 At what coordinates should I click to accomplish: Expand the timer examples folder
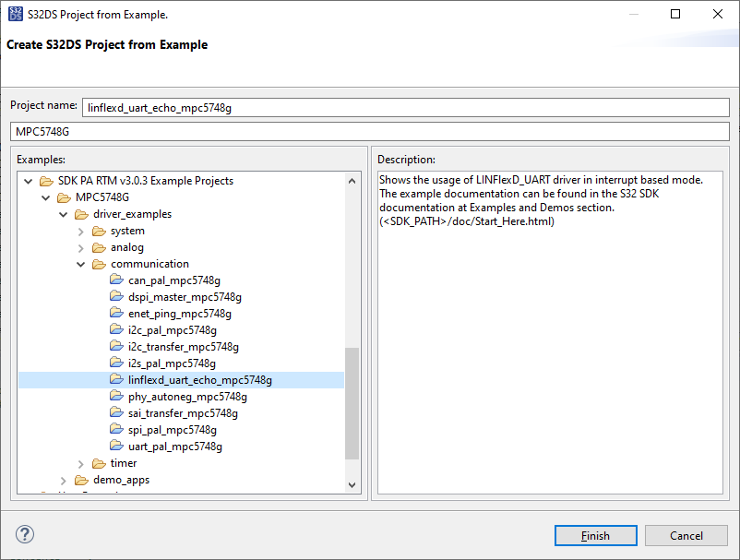tap(80, 463)
